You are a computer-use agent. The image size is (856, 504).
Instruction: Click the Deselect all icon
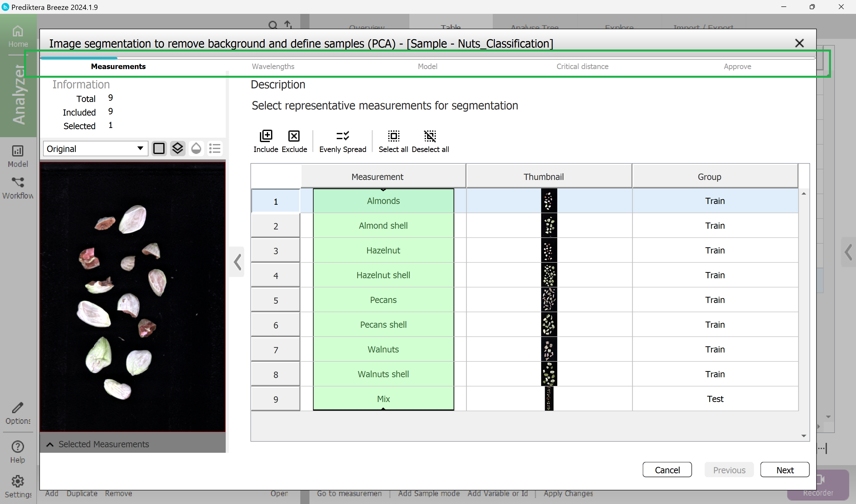coord(430,136)
